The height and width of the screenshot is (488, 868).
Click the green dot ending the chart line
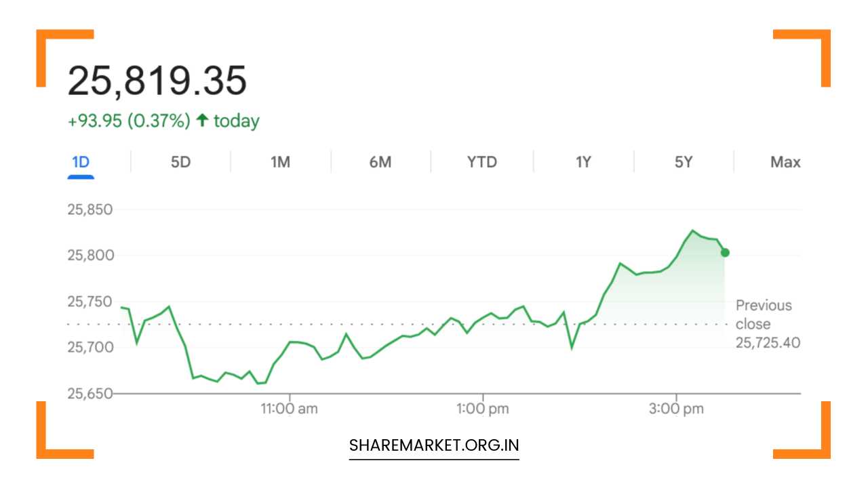tap(725, 253)
